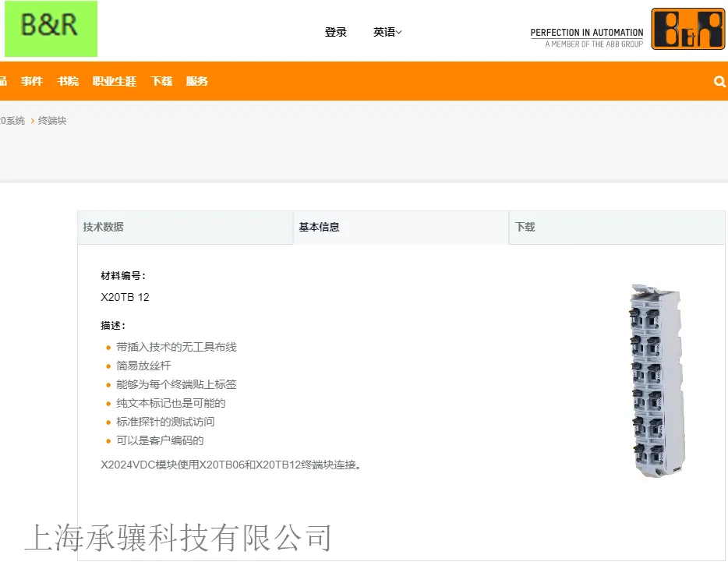Viewport: 728px width, 562px height.
Task: Open the 书院 menu item
Action: 68,81
